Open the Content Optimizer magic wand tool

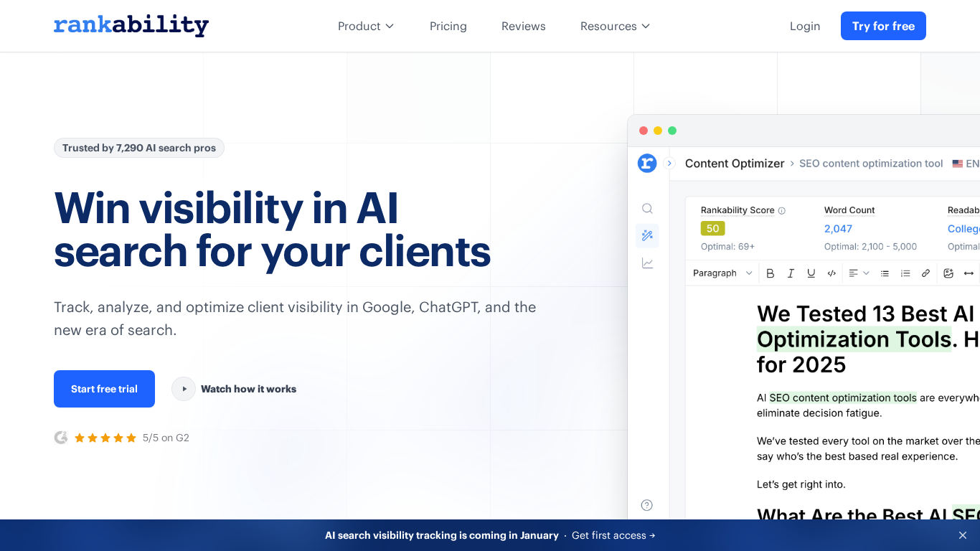point(647,235)
